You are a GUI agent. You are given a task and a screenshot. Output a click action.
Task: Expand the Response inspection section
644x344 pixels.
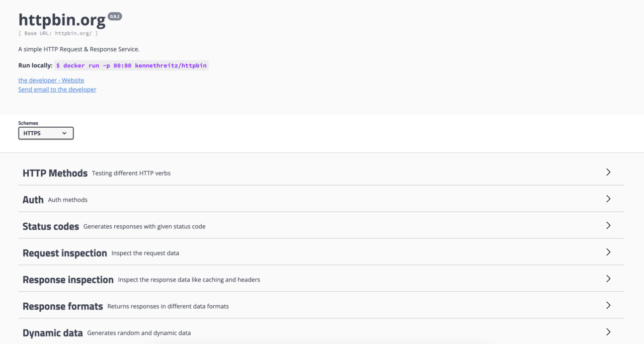68,280
